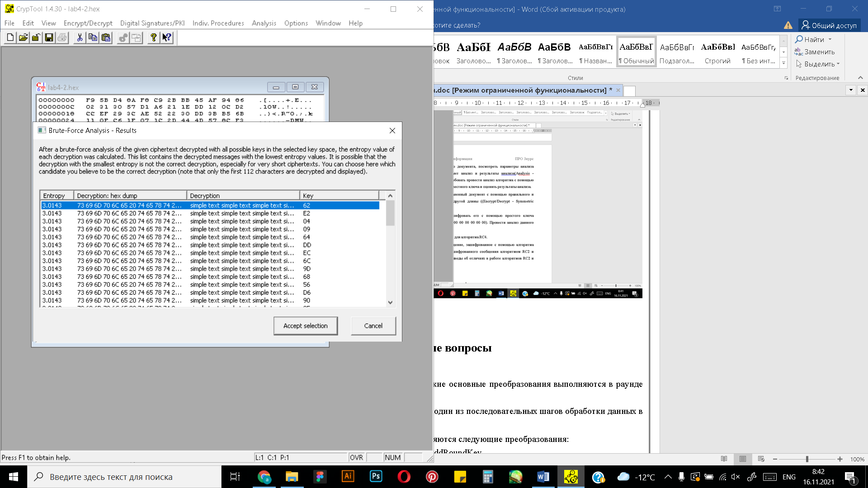This screenshot has height=488, width=868.
Task: Switch Word to Read Mode view icon
Action: click(x=724, y=459)
